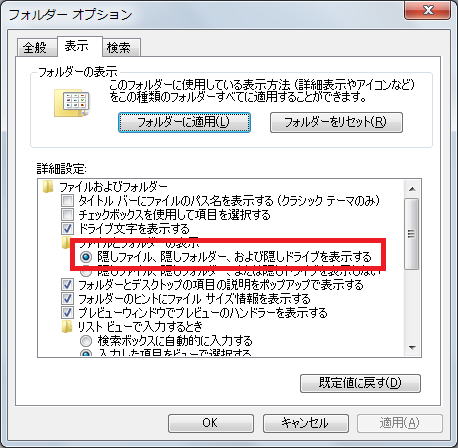
Task: Uncheck プレビューウィンドウでプレビューのハンドラーを表示する
Action: [67, 313]
